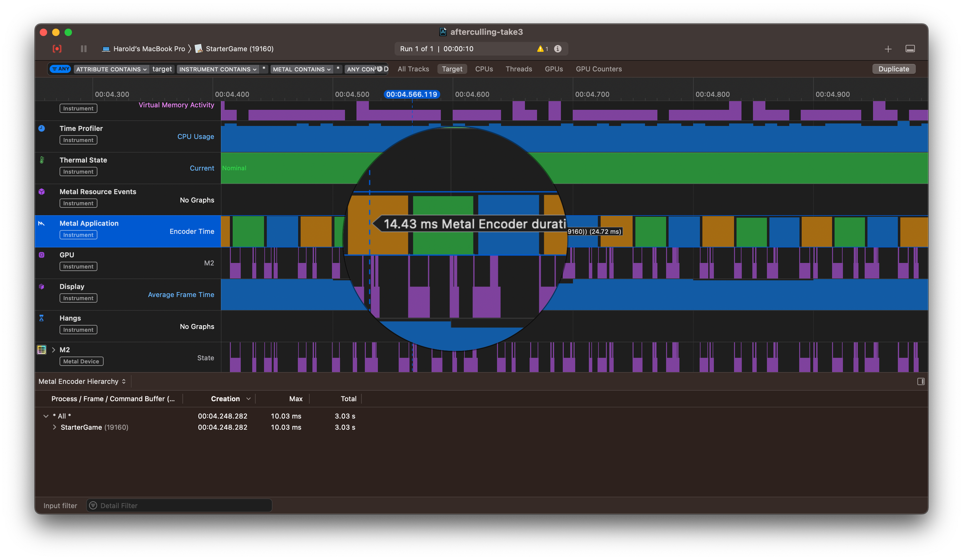The width and height of the screenshot is (963, 560).
Task: Click the Detail Filter input field
Action: tap(179, 505)
